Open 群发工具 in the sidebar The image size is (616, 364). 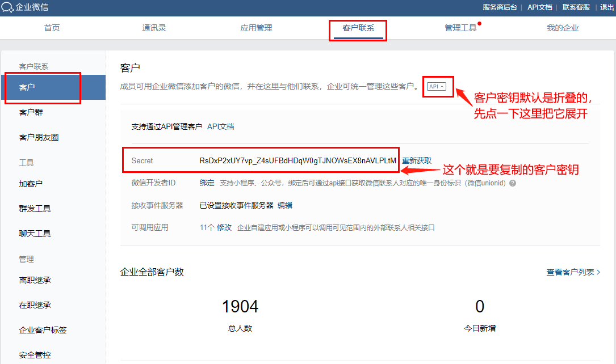(x=35, y=209)
